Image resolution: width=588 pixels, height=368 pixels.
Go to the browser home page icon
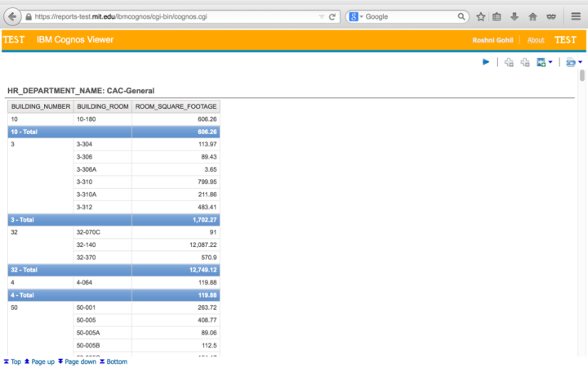click(x=532, y=16)
